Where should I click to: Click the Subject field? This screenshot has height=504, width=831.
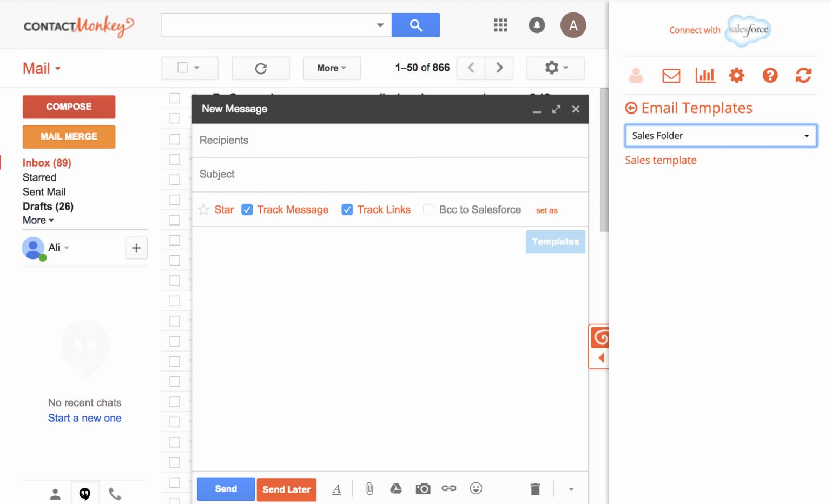click(x=390, y=175)
